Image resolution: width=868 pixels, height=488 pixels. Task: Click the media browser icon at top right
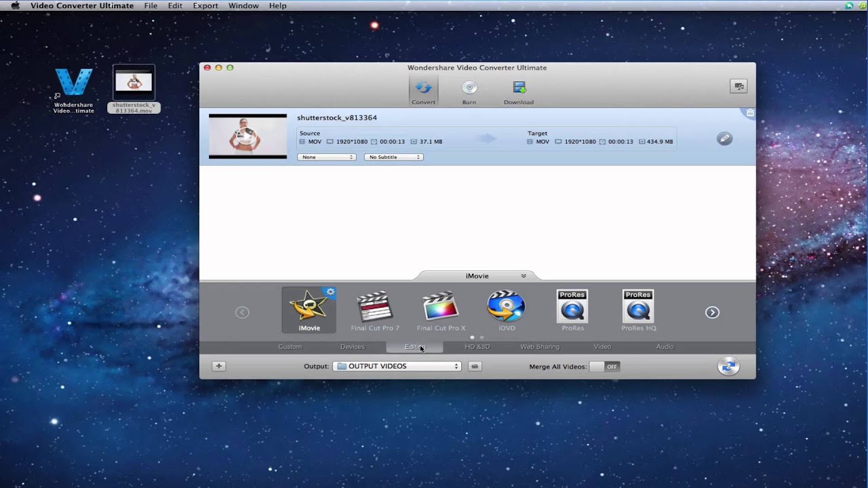tap(738, 86)
